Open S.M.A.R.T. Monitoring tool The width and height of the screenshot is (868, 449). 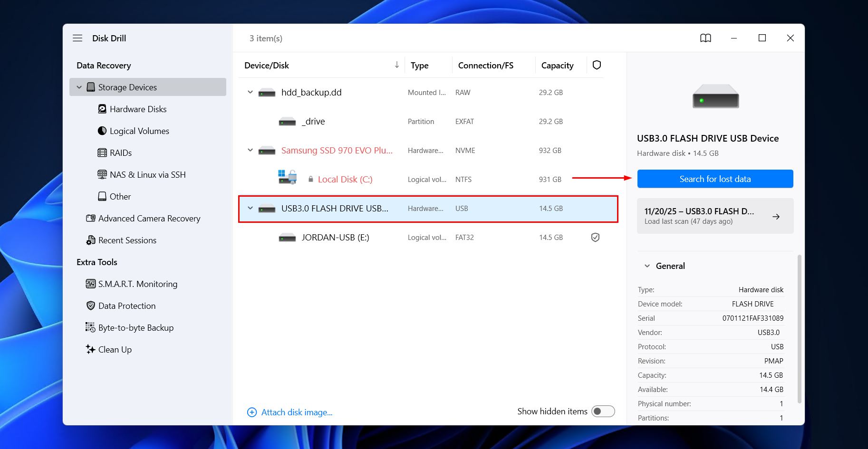[90, 284]
